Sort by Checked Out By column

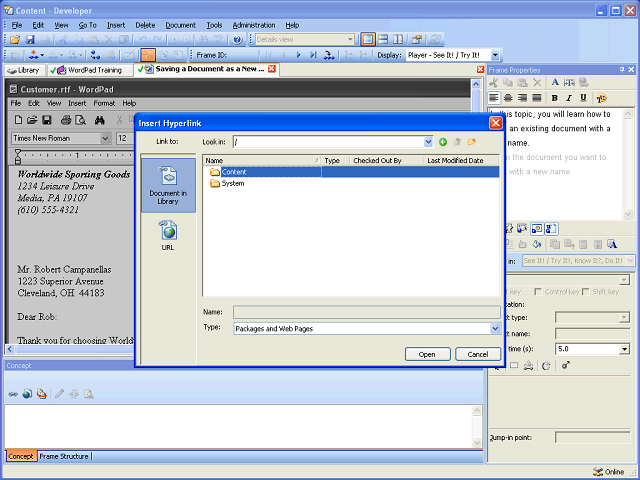point(386,161)
